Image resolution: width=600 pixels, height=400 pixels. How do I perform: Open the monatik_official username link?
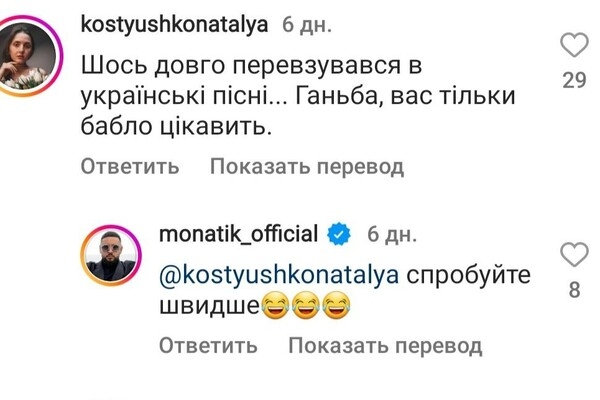[x=238, y=235]
